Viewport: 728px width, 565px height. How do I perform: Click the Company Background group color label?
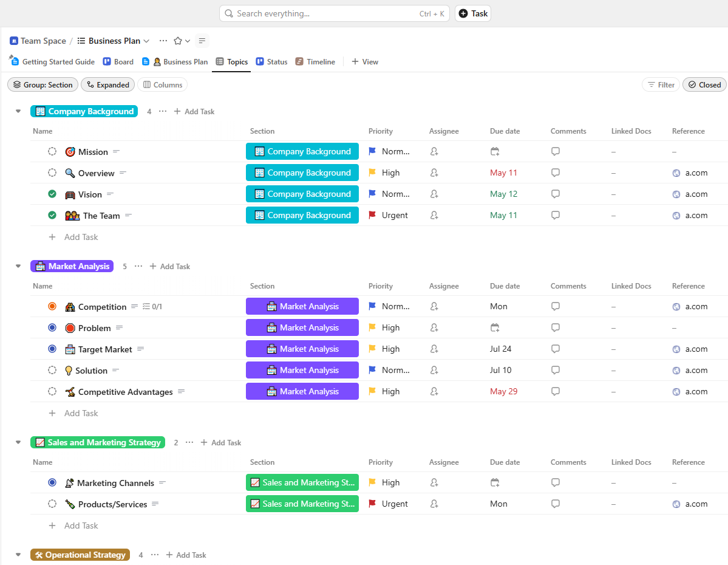tap(84, 112)
